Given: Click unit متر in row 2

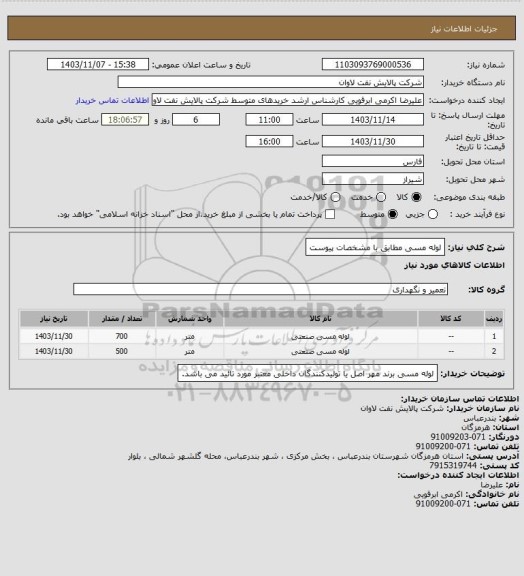Looking at the screenshot, I should pyautogui.click(x=189, y=352).
